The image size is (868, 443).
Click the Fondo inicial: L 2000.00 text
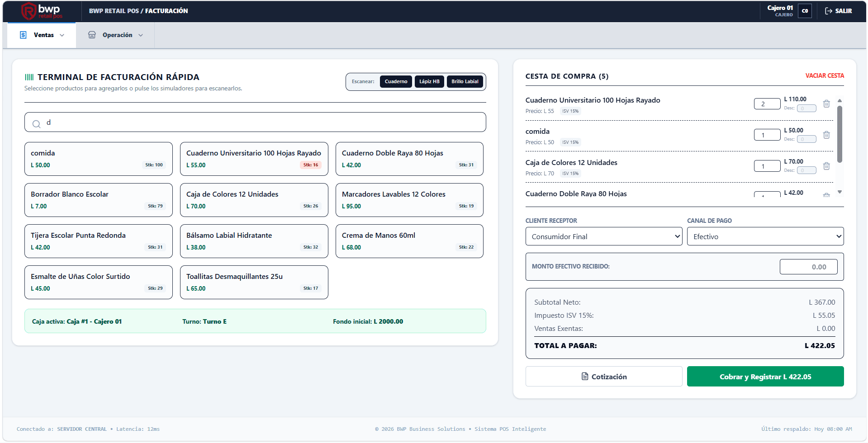(x=368, y=321)
